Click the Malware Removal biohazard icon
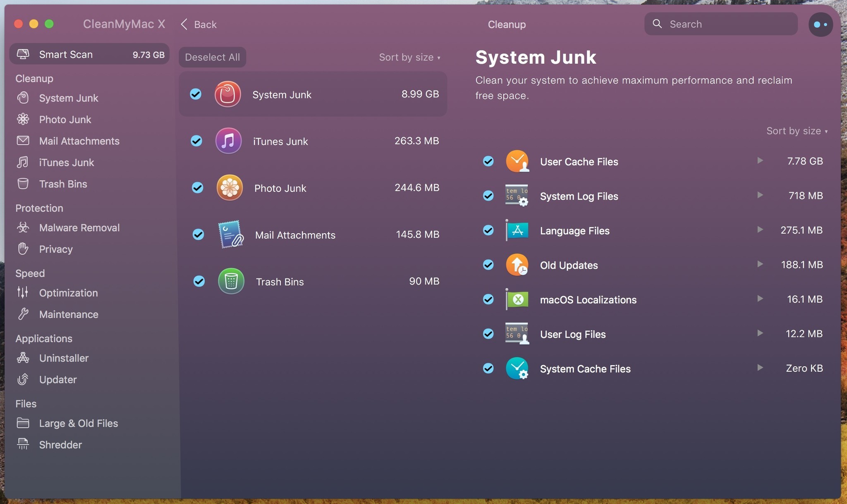This screenshot has width=847, height=504. pyautogui.click(x=23, y=227)
